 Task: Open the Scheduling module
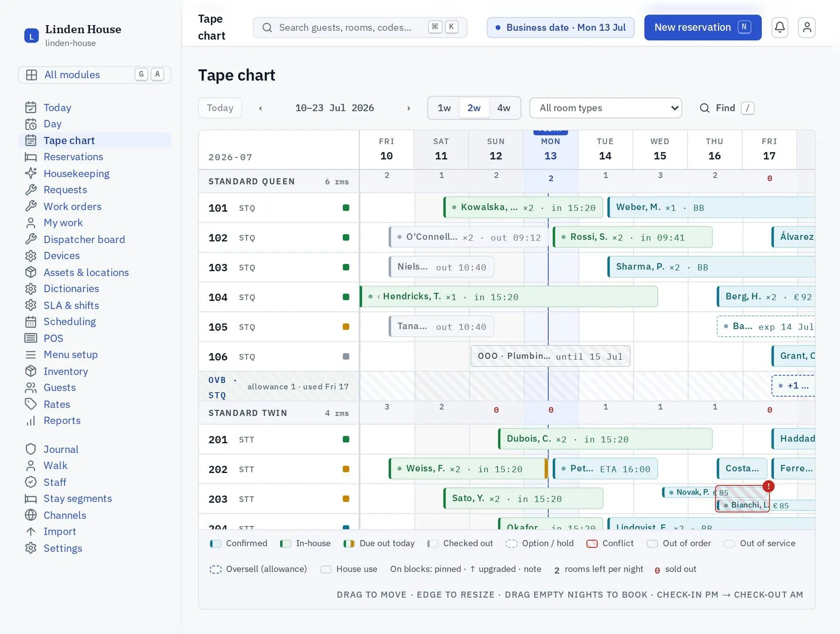95,322
